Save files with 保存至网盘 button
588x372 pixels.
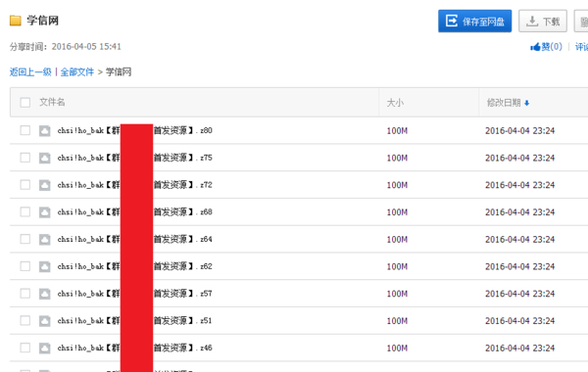click(x=474, y=21)
